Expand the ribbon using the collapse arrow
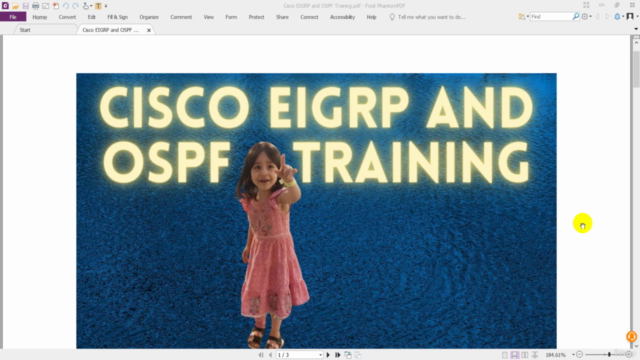This screenshot has height=360, width=640. pyautogui.click(x=636, y=29)
